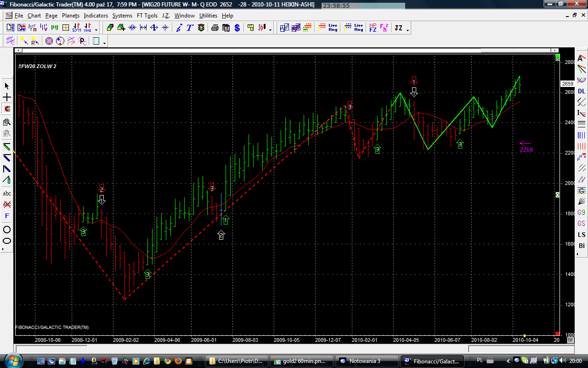Open the dropdown arrow after TIME icon

pyautogui.click(x=96, y=30)
